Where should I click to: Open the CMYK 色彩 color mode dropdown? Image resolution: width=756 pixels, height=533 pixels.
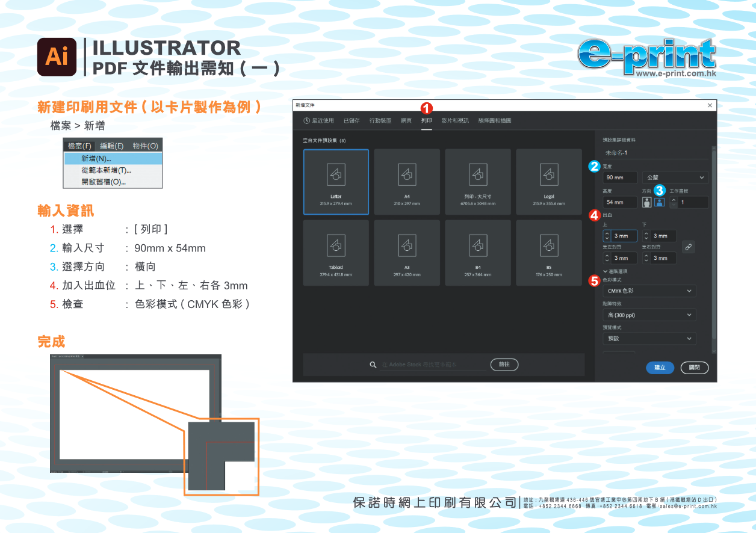coord(649,291)
